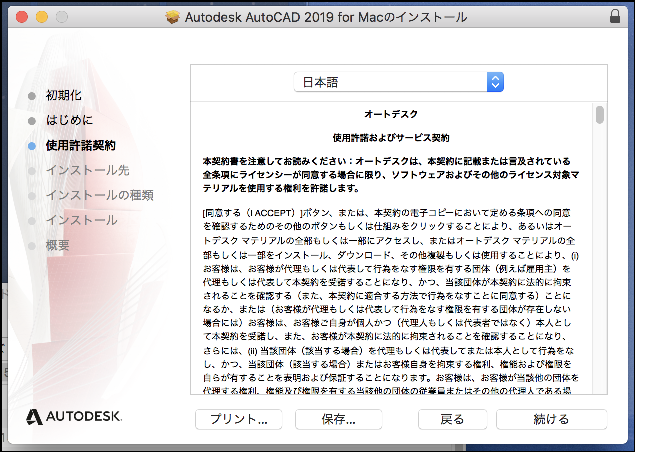This screenshot has width=645, height=472.
Task: Click the オートデスク heading in license text
Action: click(x=391, y=114)
